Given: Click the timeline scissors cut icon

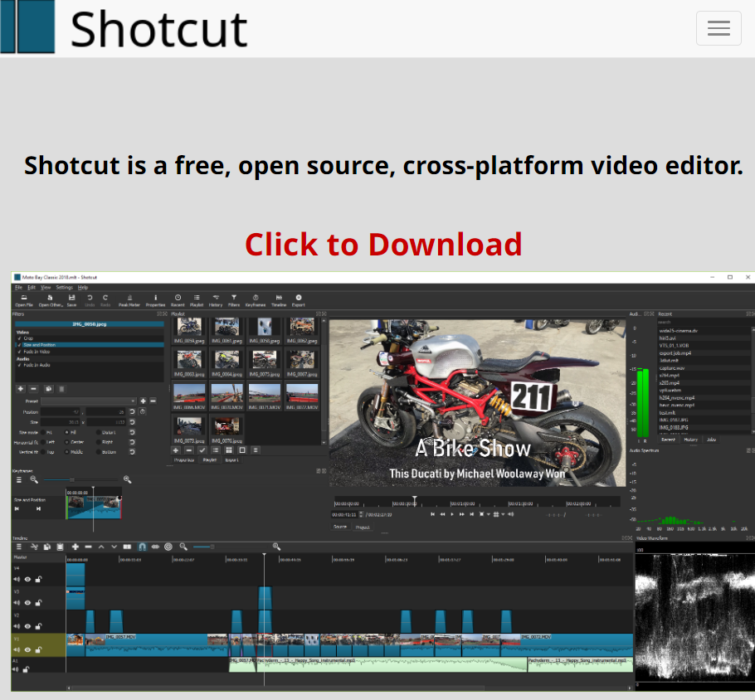Looking at the screenshot, I should pos(34,547).
